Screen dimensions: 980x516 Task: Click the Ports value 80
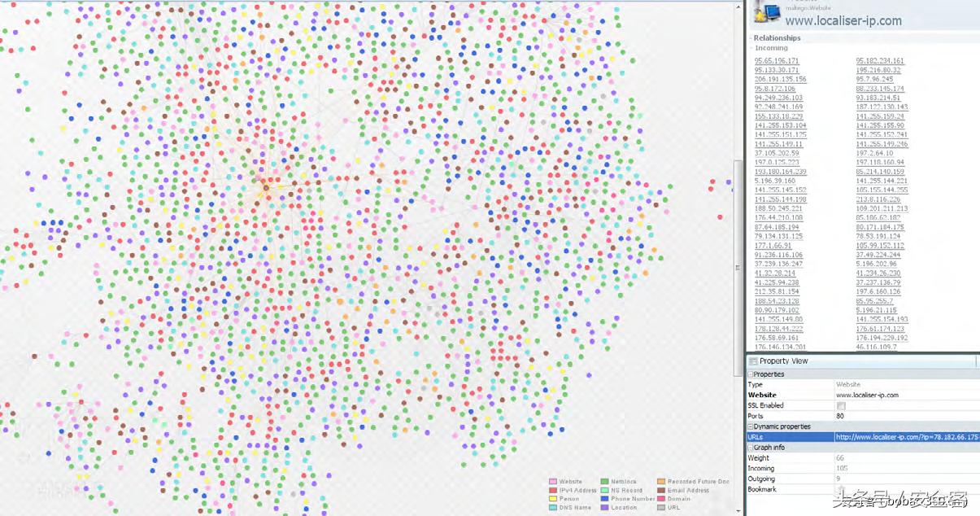tap(840, 416)
